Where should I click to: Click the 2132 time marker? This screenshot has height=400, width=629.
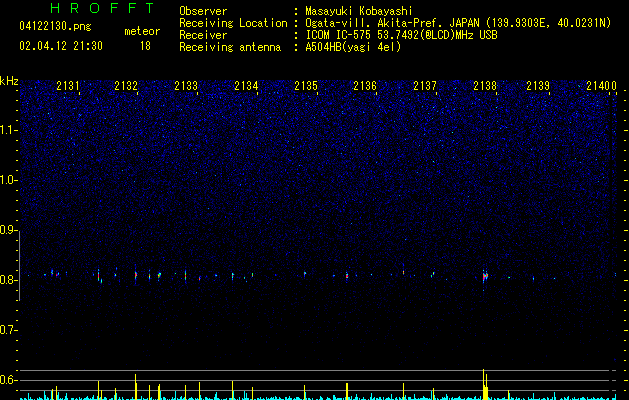coord(126,86)
